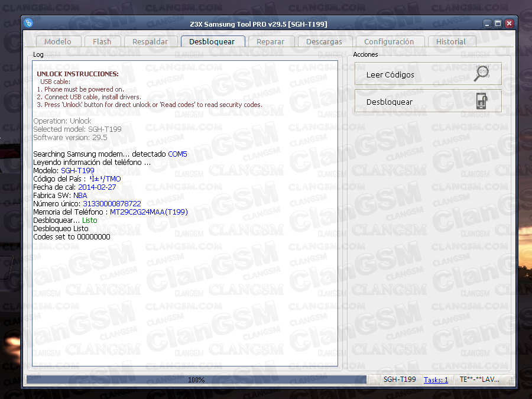532x399 pixels.
Task: Click the Desbloquear action button
Action: (x=428, y=101)
